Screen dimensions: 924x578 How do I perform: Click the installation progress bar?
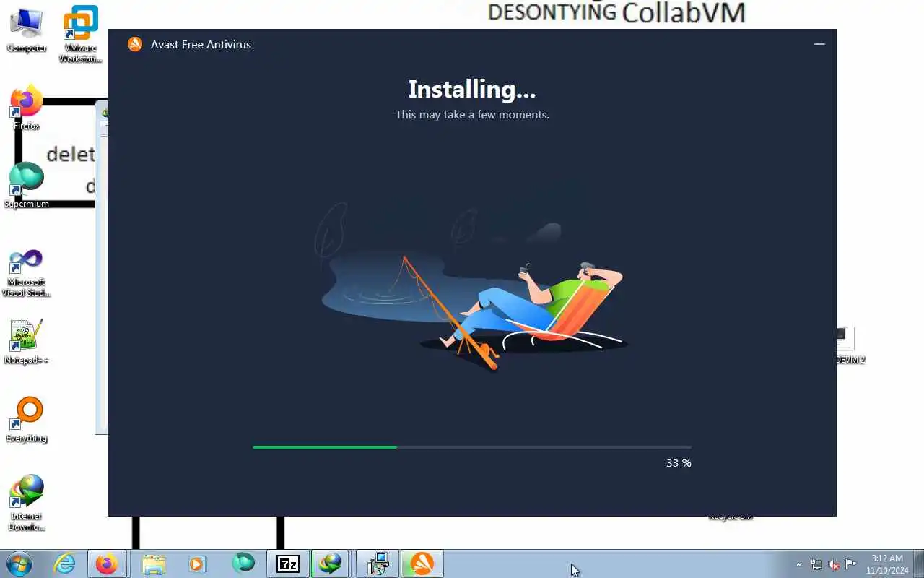[471, 447]
